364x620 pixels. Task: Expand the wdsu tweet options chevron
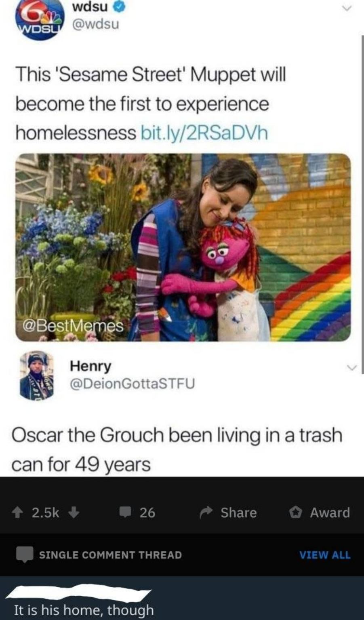click(x=345, y=8)
